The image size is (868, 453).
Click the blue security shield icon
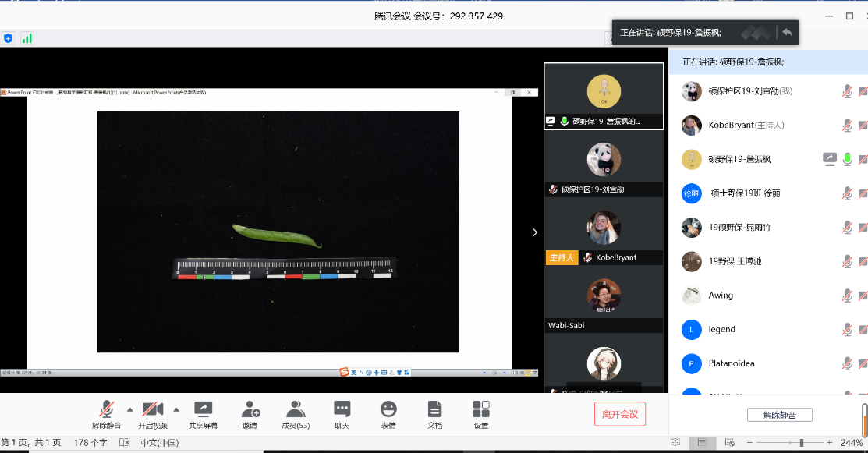(9, 38)
